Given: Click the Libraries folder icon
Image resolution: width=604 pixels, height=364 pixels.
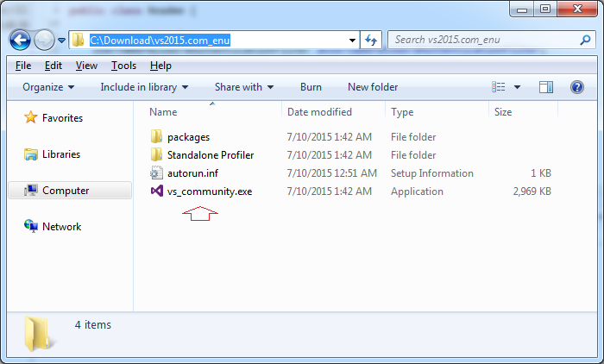Looking at the screenshot, I should [31, 154].
